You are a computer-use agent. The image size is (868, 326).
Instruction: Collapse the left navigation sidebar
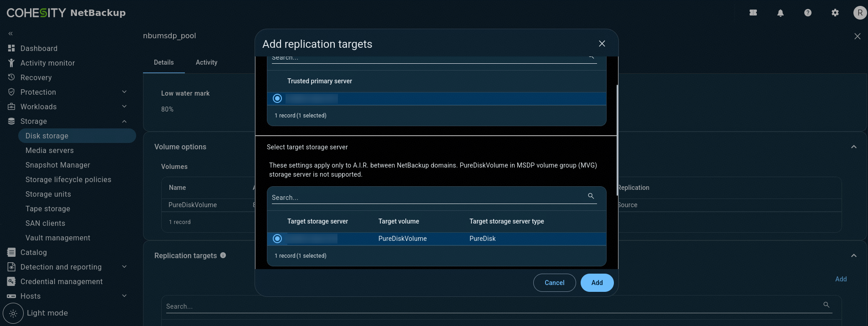10,34
